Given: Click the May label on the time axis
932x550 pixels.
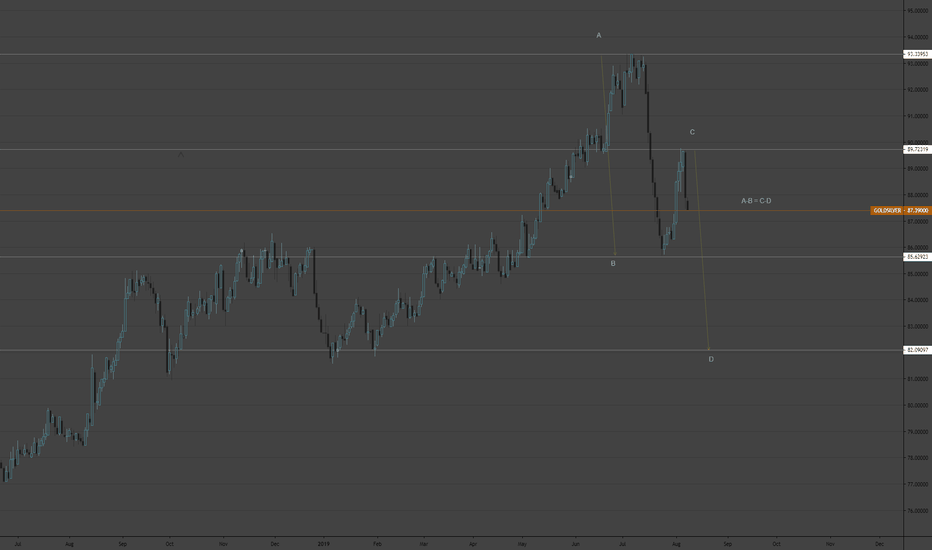Looking at the screenshot, I should 522,543.
